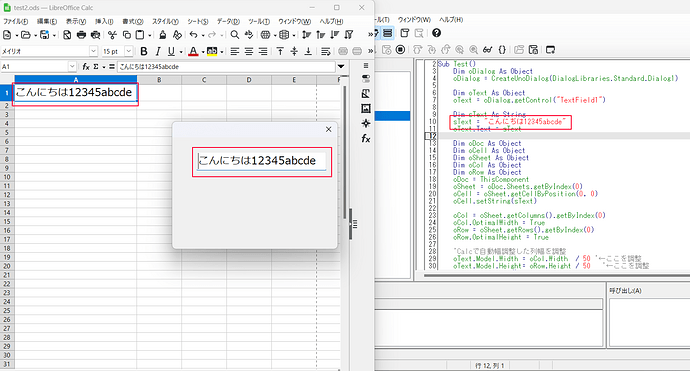Click Stop macro icon in Basic IDE
Image resolution: width=690 pixels, height=371 pixels.
400,50
